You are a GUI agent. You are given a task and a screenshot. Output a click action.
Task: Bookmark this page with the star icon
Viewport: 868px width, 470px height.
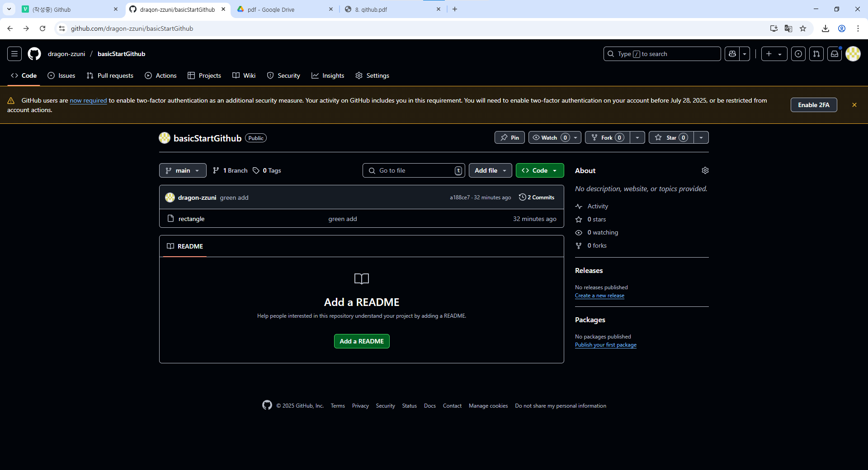[x=803, y=28]
